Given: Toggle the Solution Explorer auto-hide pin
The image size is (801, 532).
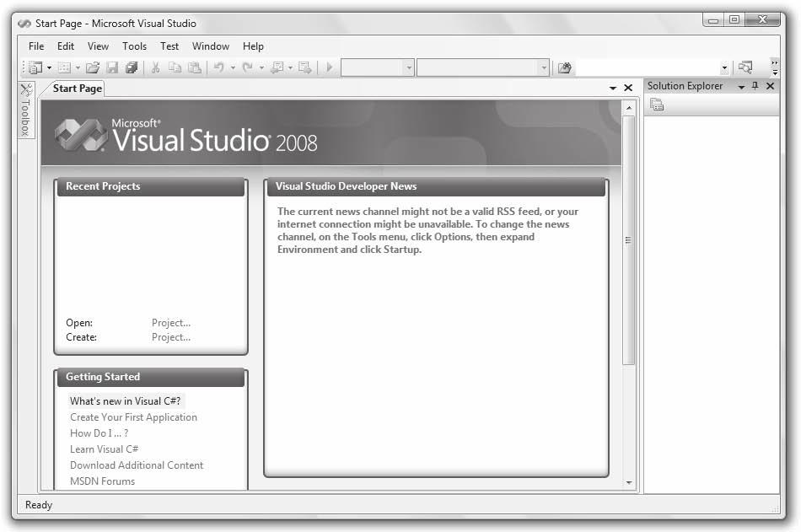Looking at the screenshot, I should [755, 86].
